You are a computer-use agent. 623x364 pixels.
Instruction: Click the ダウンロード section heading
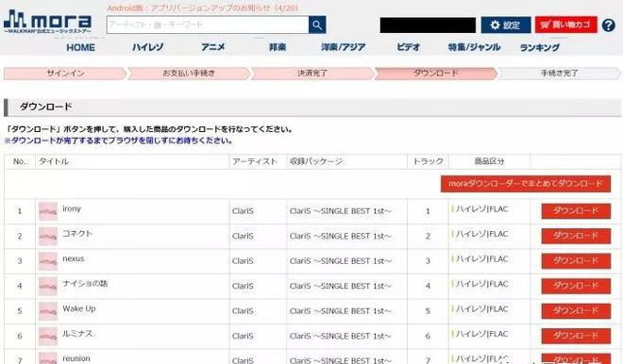click(45, 108)
